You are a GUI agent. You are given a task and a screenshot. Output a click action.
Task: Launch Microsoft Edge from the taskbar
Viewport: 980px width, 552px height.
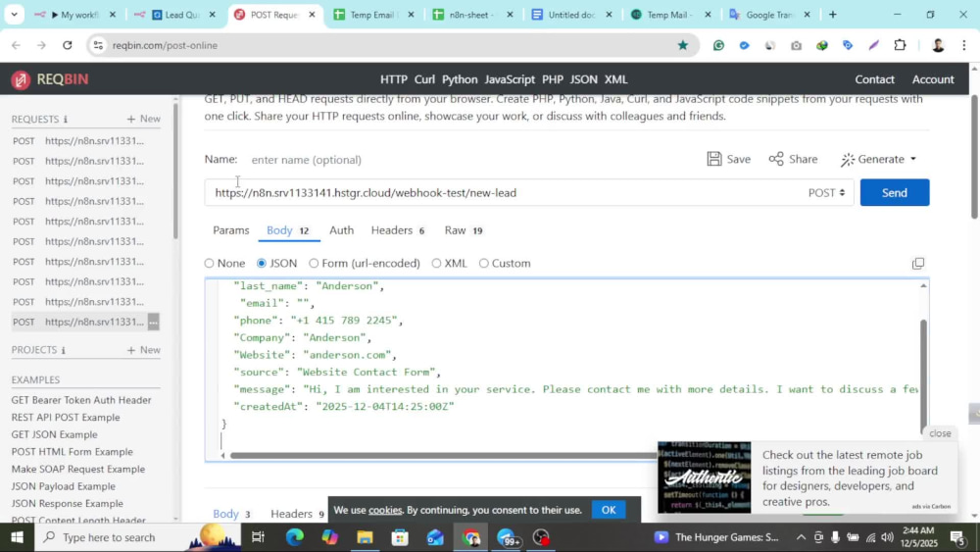(294, 537)
